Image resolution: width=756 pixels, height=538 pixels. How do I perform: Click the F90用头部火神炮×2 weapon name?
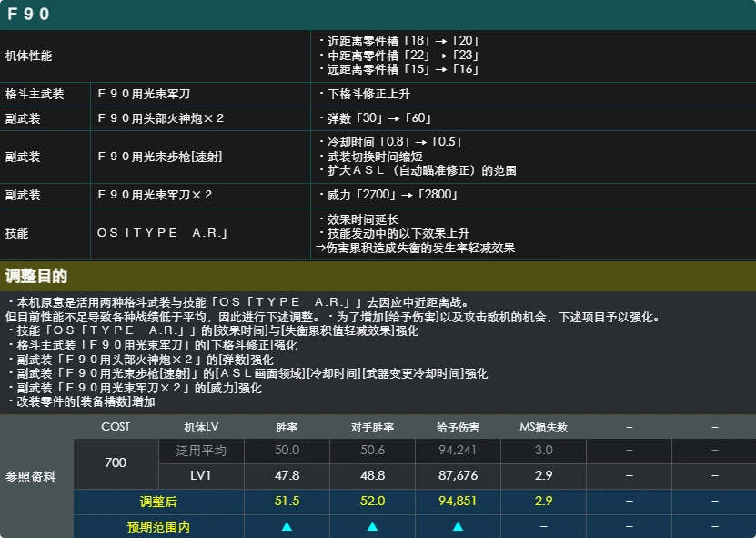(x=160, y=118)
